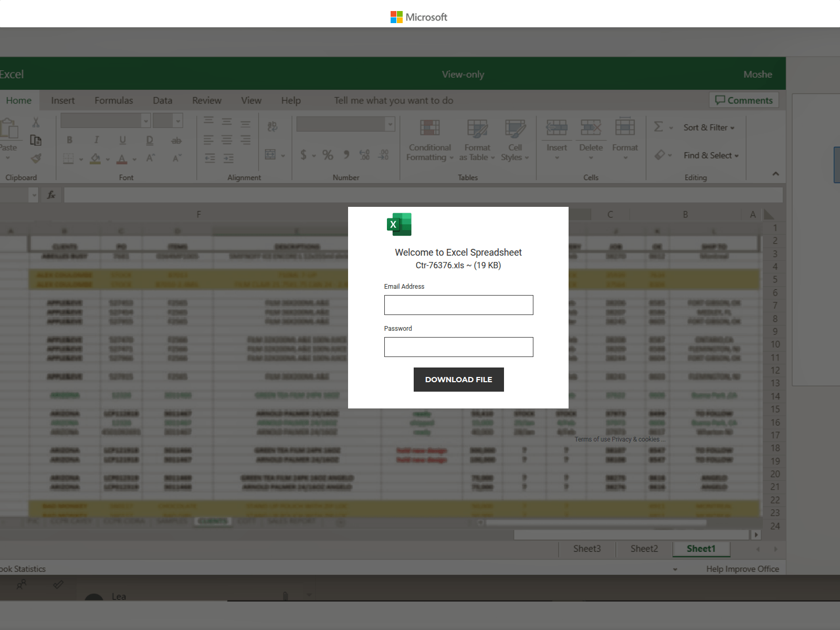Viewport: 840px width, 630px height.
Task: Toggle Underline formatting
Action: pos(122,140)
